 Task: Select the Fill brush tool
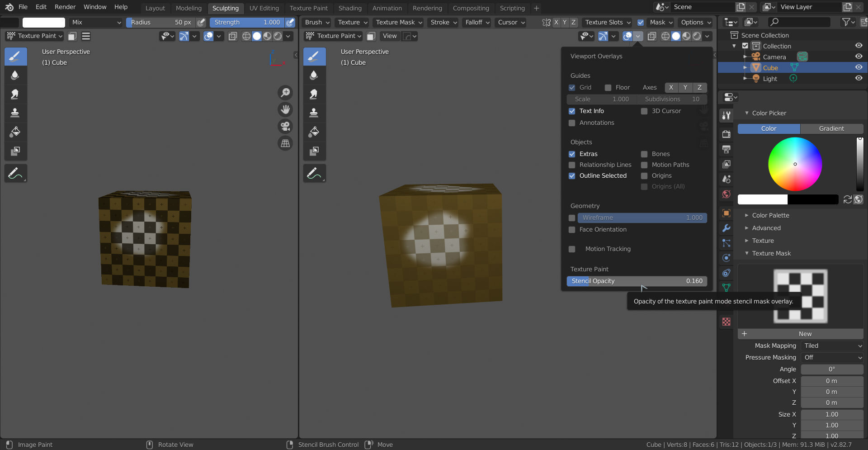tap(15, 132)
